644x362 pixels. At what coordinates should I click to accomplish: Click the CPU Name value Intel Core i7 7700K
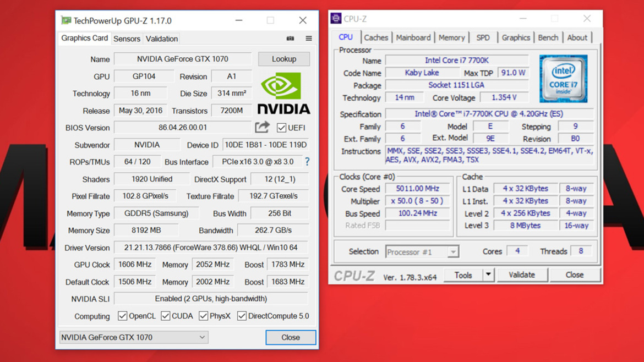(456, 61)
